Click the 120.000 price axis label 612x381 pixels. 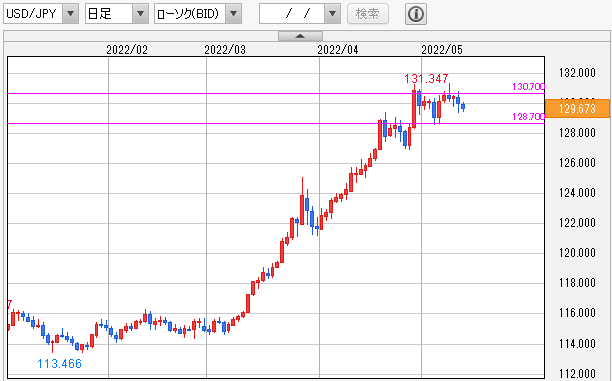coord(577,253)
